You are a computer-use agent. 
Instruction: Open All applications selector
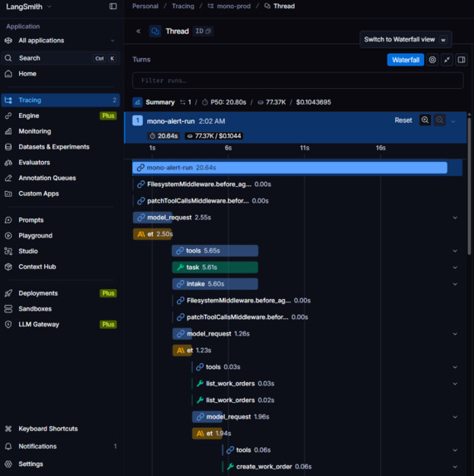tap(60, 41)
